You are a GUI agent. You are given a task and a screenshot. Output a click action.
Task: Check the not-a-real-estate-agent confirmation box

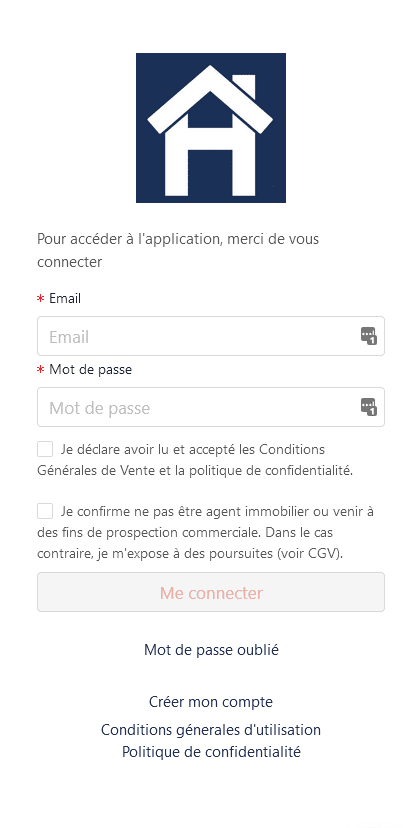coord(45,511)
